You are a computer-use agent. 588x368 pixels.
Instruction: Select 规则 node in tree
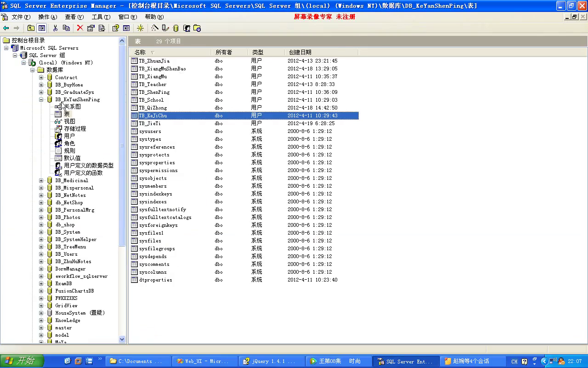69,151
